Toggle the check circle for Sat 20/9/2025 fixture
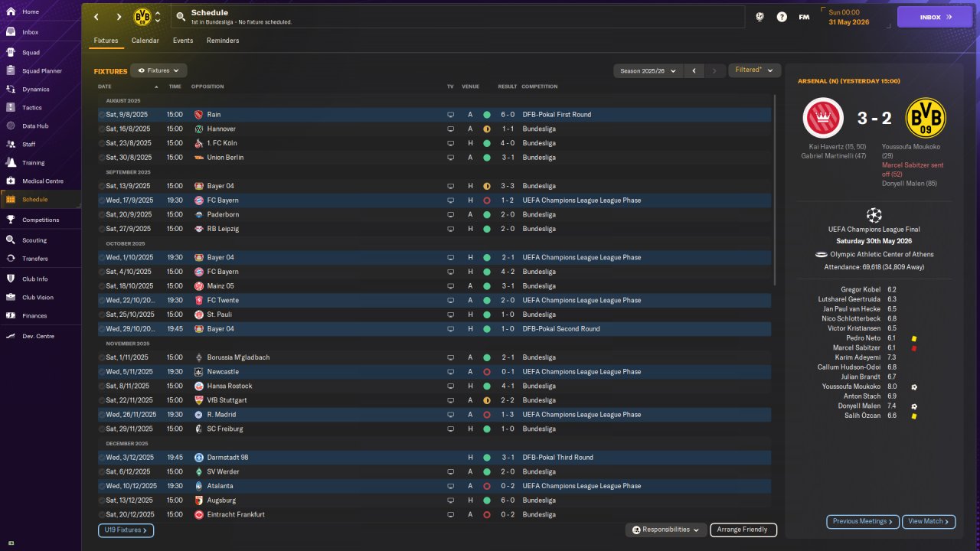 coord(102,214)
